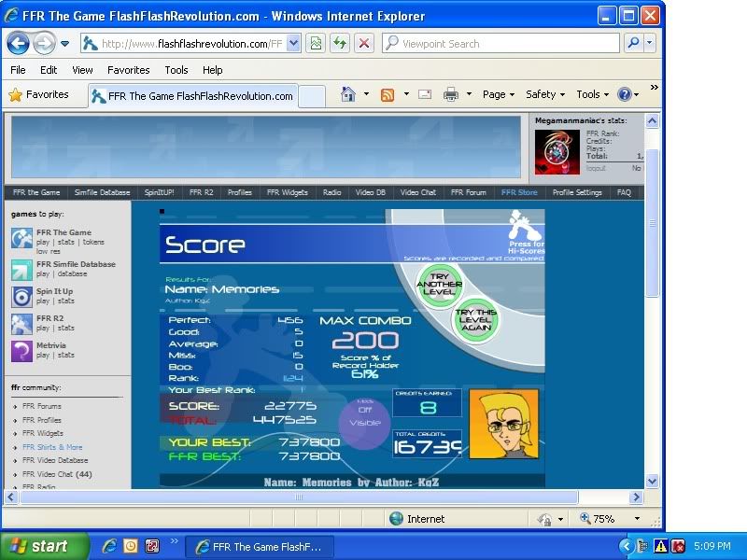Open the Favorites menu
The height and width of the screenshot is (560, 747).
point(128,70)
